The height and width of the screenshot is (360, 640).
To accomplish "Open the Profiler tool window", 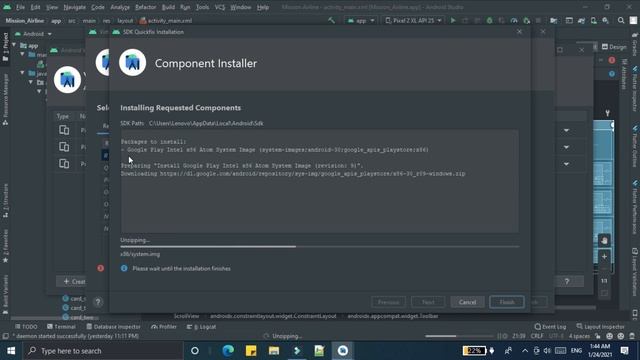I will 164,327.
